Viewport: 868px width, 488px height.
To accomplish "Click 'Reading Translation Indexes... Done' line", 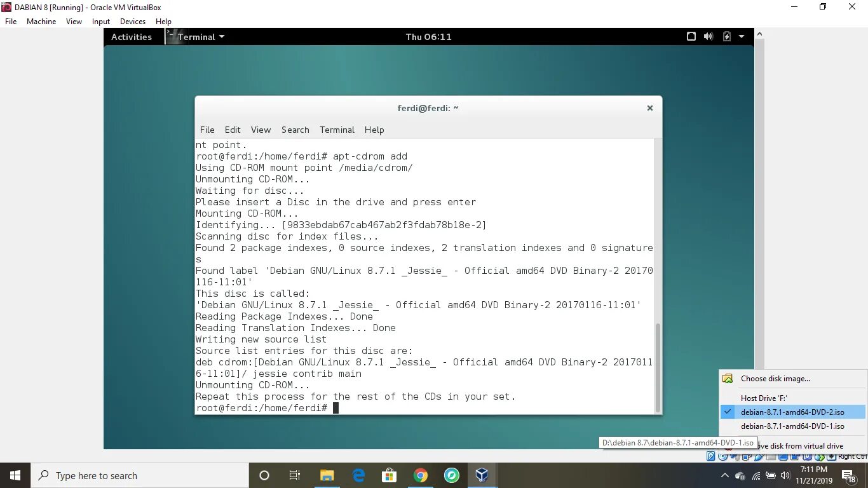I will pyautogui.click(x=295, y=328).
